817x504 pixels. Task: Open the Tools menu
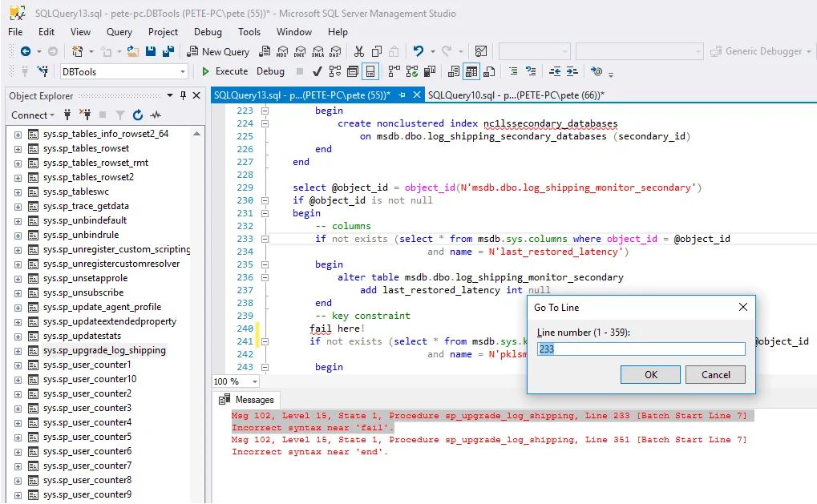(249, 32)
